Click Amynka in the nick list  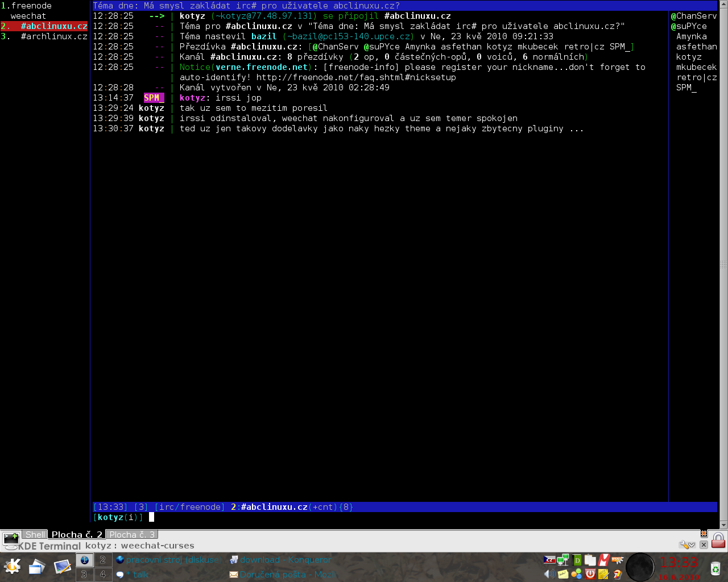692,36
